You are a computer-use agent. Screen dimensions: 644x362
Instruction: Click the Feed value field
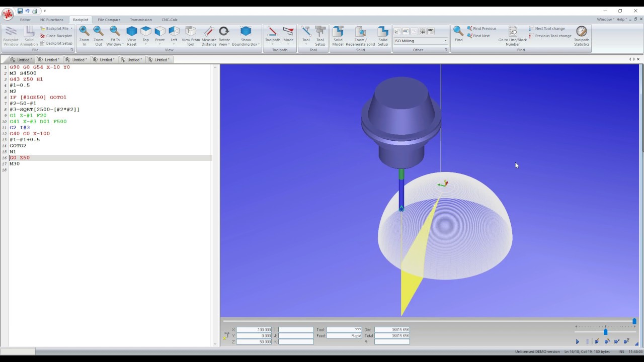point(344,336)
